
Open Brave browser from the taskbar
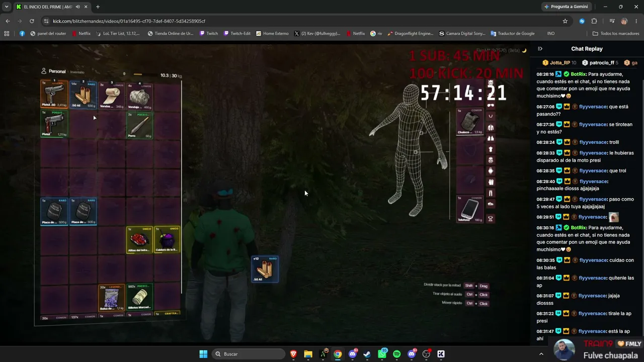[293, 354]
